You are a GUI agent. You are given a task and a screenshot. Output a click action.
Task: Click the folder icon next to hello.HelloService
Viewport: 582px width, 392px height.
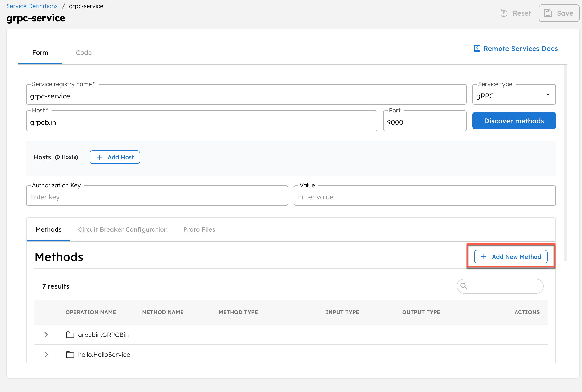tap(70, 354)
